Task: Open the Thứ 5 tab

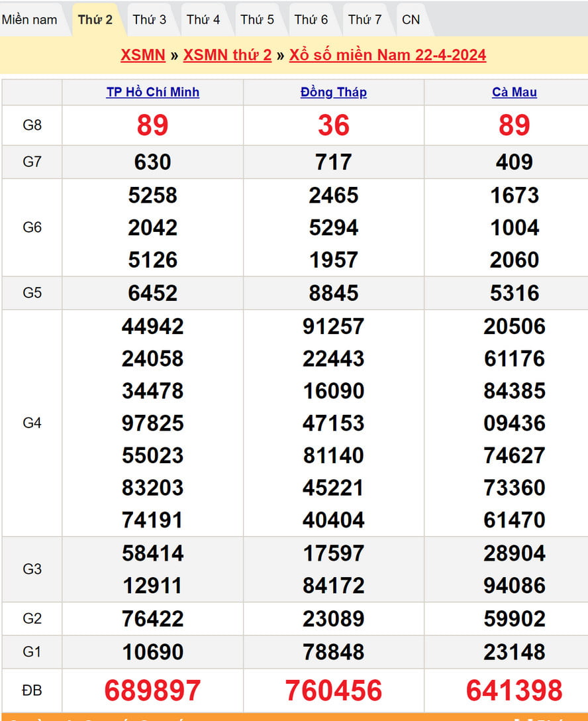Action: (257, 20)
